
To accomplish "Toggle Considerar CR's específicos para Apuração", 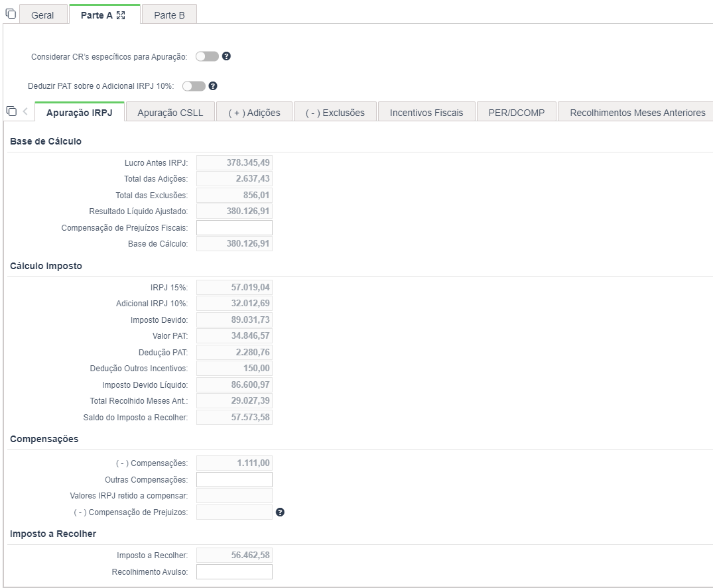I will point(208,56).
